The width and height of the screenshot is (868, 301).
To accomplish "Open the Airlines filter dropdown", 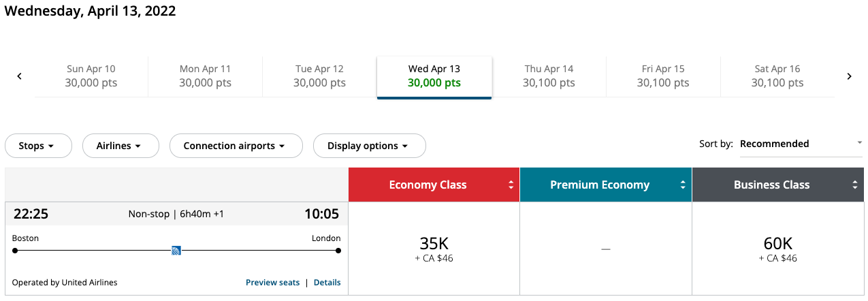I will click(120, 146).
